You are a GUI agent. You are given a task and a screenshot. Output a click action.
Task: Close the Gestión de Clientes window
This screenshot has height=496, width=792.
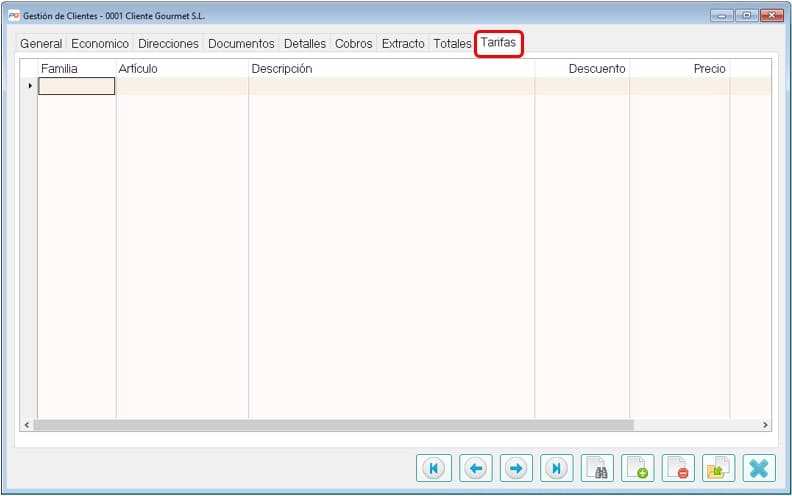pos(772,16)
